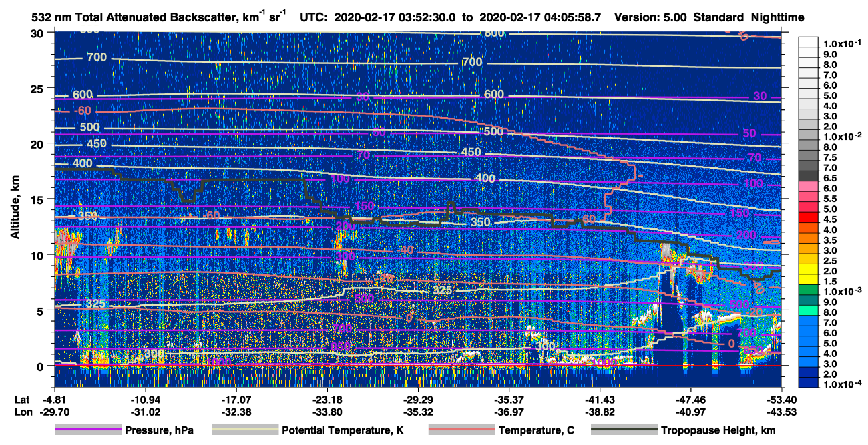
Task: Click the end time '2020-02-17 04:05:58.7'
Action: coord(541,18)
